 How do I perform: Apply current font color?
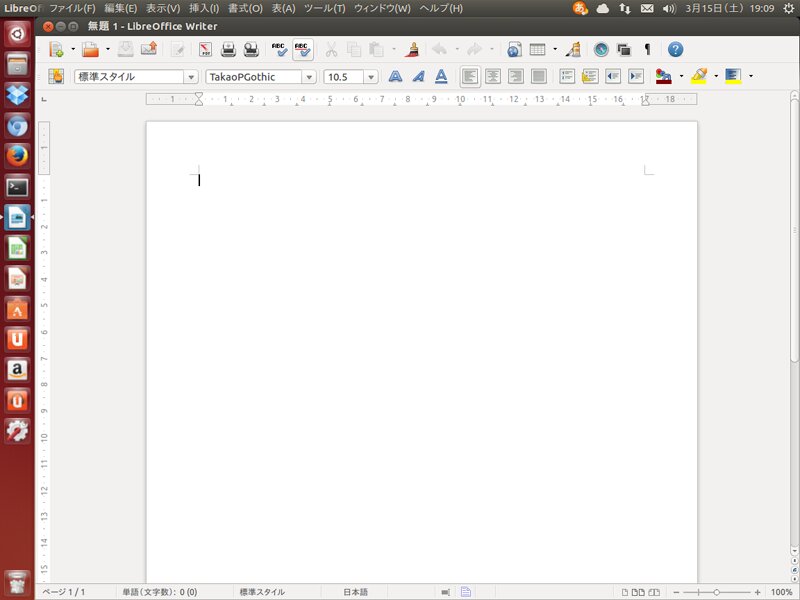[x=664, y=77]
